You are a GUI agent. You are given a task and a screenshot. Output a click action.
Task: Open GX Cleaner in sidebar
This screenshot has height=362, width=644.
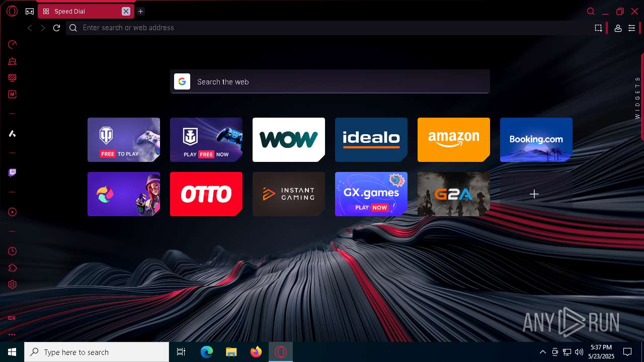point(13,61)
